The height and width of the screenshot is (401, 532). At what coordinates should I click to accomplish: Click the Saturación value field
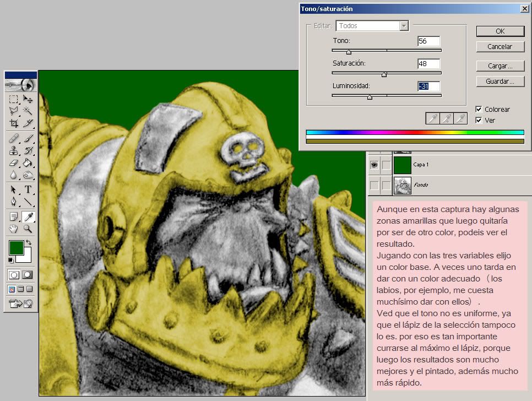point(429,64)
